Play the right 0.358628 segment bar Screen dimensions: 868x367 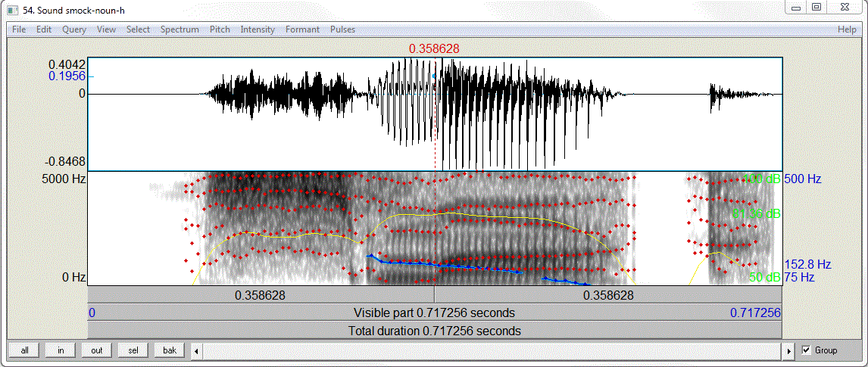(608, 295)
